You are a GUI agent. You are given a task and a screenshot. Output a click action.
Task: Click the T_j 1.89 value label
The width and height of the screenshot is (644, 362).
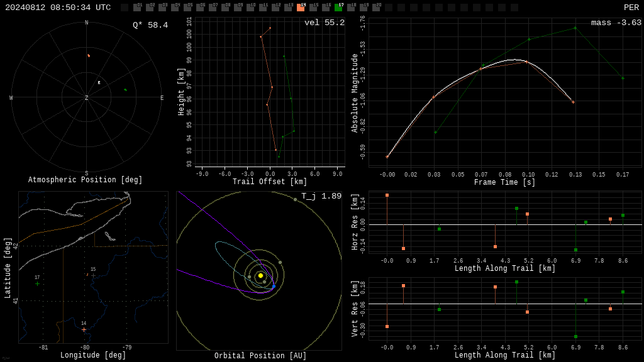click(x=321, y=196)
